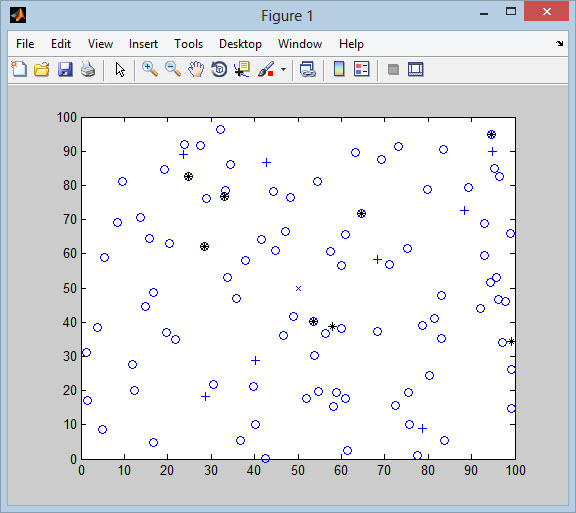
Task: Open the Tools menu
Action: 188,44
